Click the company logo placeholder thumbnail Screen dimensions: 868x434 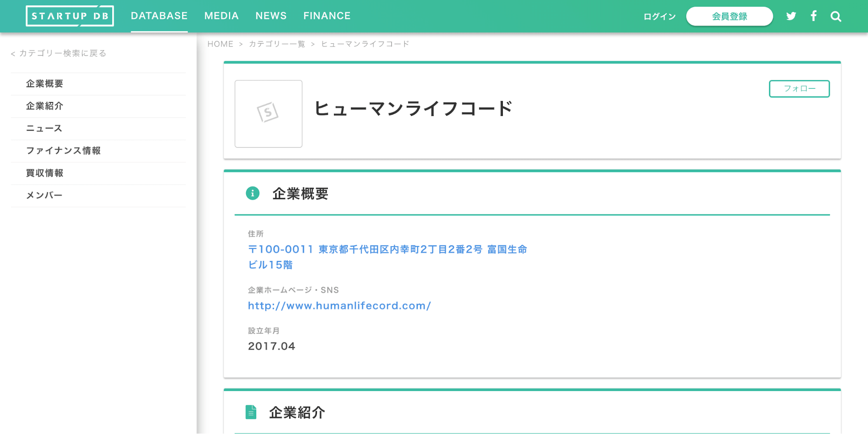268,114
